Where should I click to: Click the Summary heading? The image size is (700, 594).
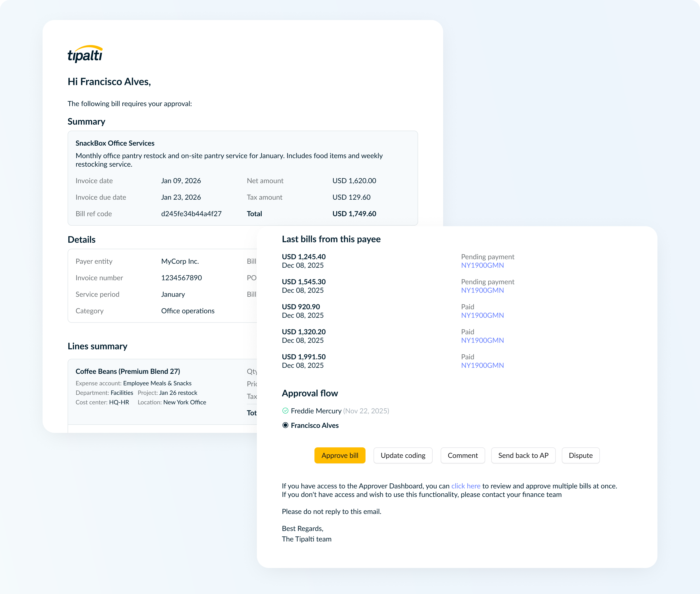[x=86, y=122]
